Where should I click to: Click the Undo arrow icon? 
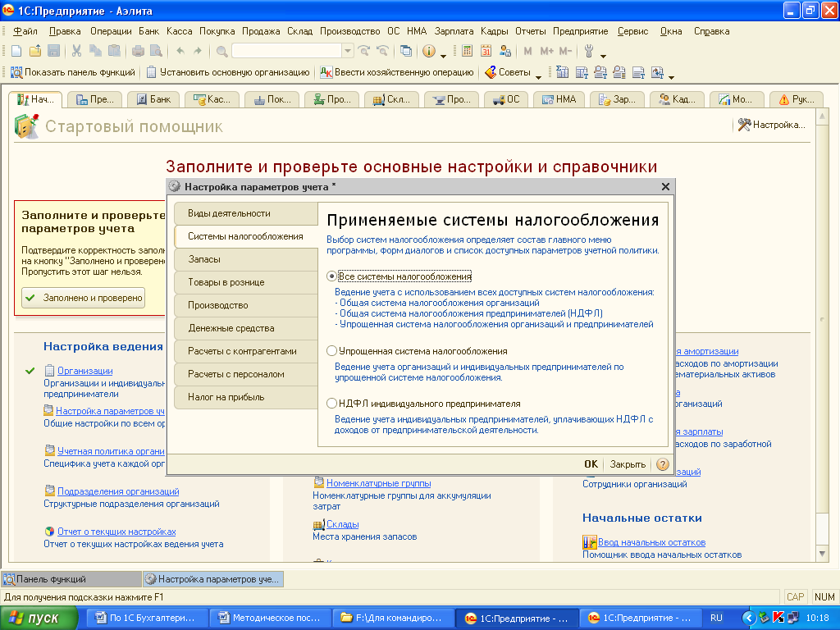pyautogui.click(x=180, y=51)
